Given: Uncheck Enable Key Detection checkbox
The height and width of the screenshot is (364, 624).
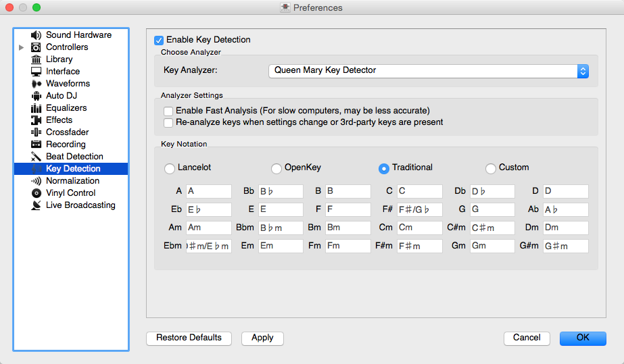Looking at the screenshot, I should 159,40.
